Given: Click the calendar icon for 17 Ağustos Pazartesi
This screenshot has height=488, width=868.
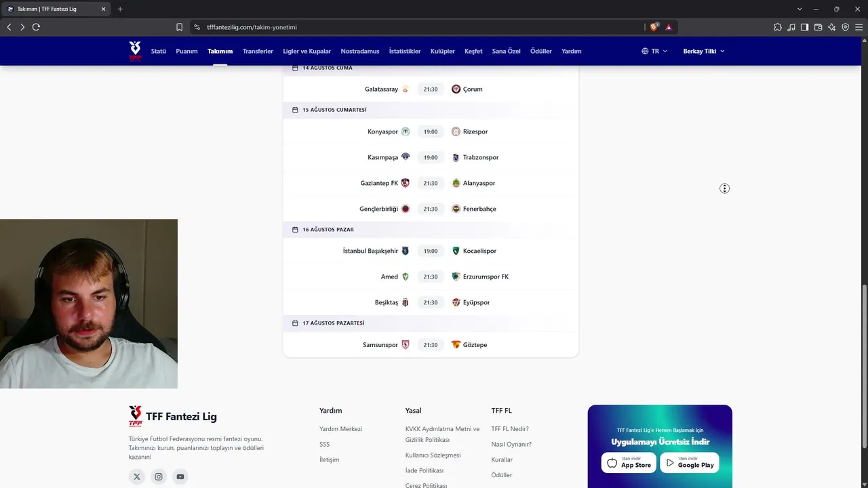Looking at the screenshot, I should [x=295, y=323].
